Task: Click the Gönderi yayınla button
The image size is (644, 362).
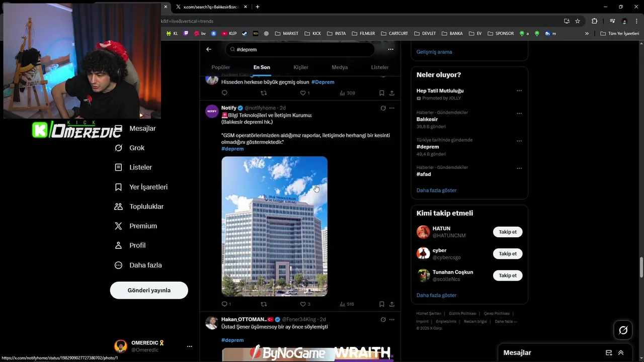Action: tap(149, 290)
